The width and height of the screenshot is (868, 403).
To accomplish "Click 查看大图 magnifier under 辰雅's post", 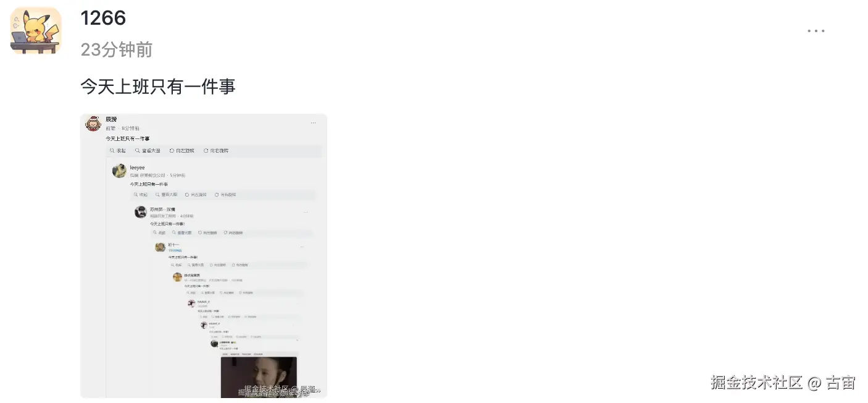I will pos(148,150).
